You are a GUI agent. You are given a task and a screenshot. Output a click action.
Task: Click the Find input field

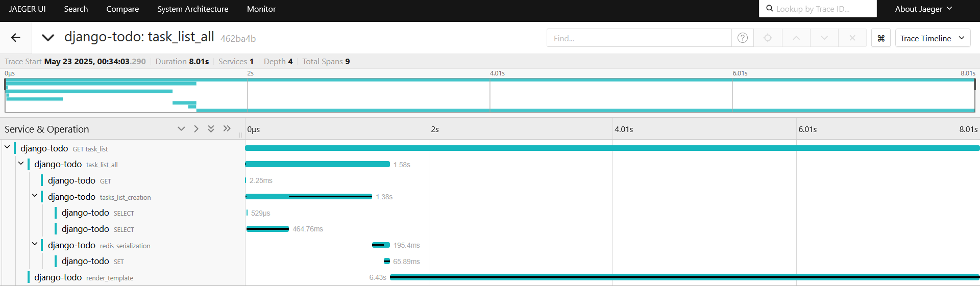(639, 38)
